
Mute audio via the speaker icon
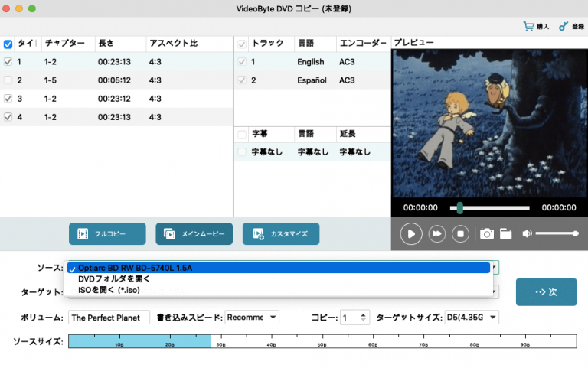[x=527, y=233]
